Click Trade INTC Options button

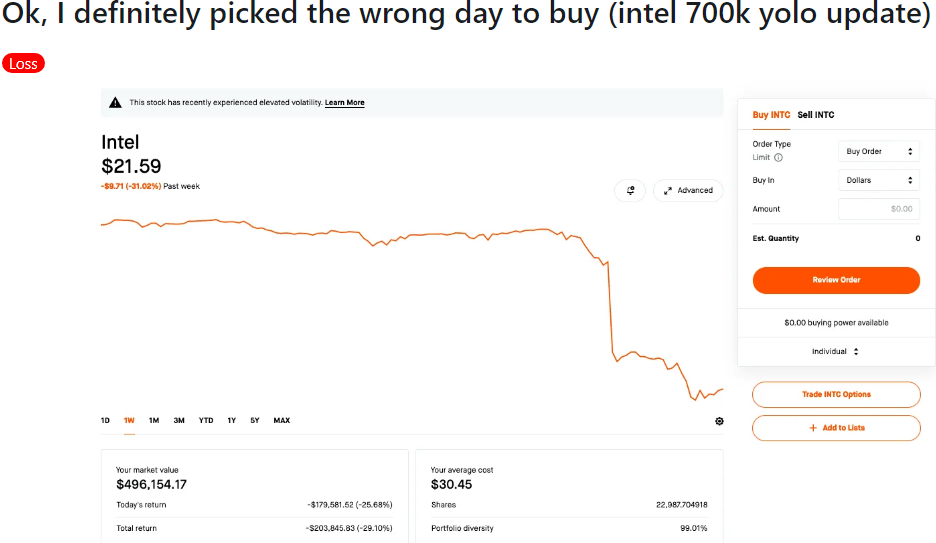click(836, 395)
